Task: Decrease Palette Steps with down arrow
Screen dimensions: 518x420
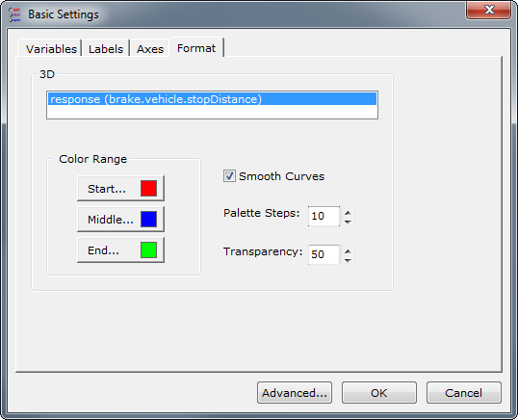Action: (348, 221)
